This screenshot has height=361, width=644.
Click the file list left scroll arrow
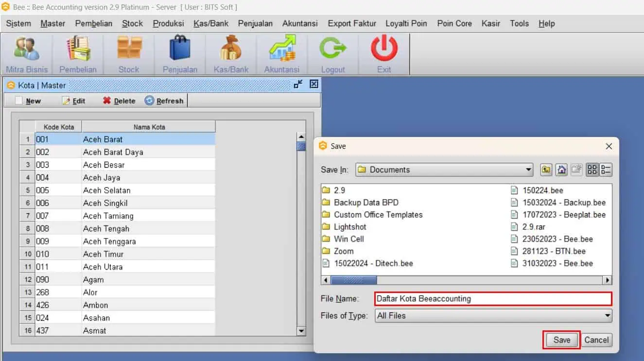click(326, 280)
